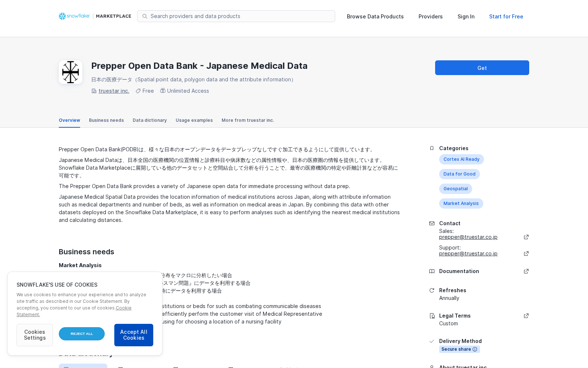Click the Business needs heading

click(86, 252)
